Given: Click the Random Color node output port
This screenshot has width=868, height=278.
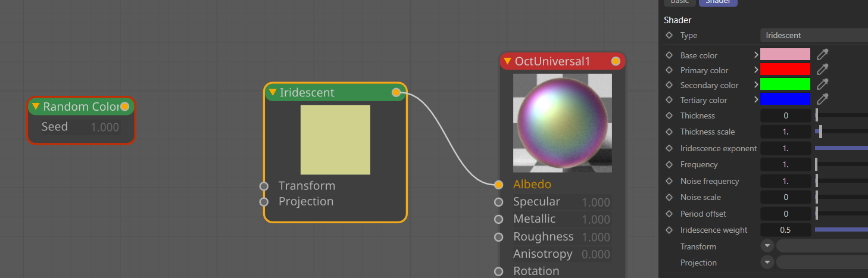Looking at the screenshot, I should click(x=124, y=107).
